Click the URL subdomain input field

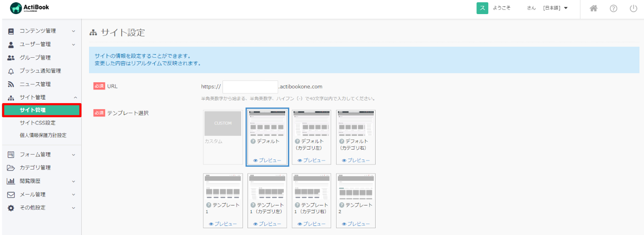250,86
